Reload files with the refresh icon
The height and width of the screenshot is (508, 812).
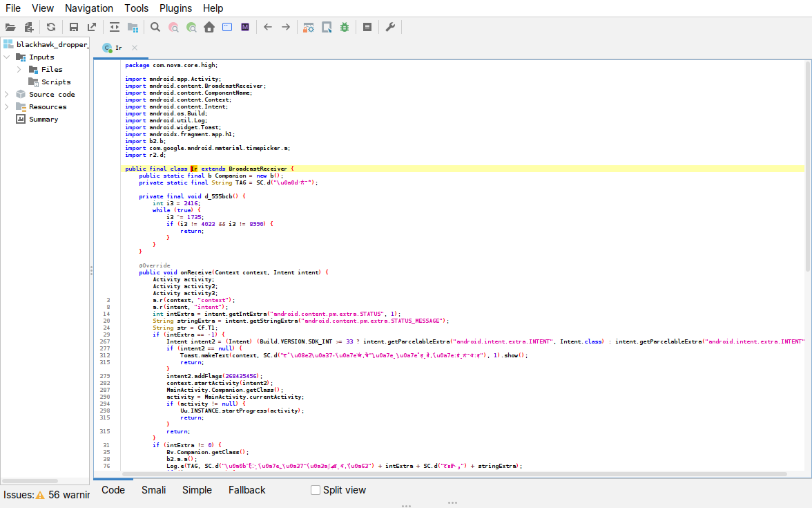(x=51, y=28)
